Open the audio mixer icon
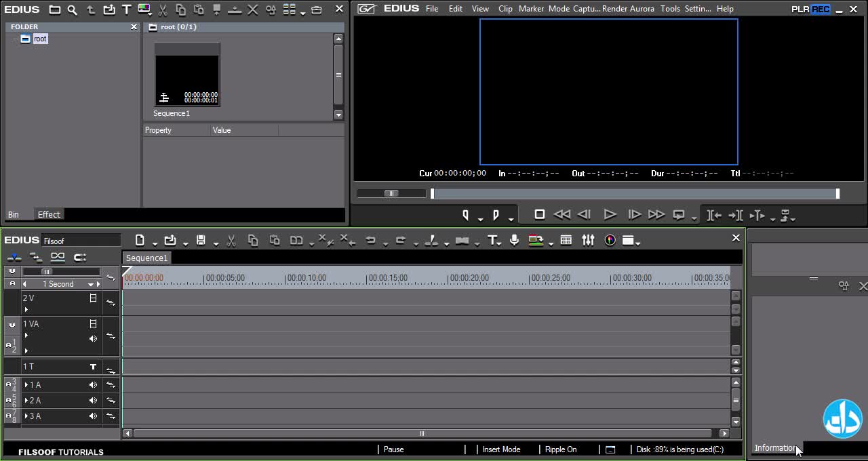This screenshot has height=461, width=868. click(588, 240)
